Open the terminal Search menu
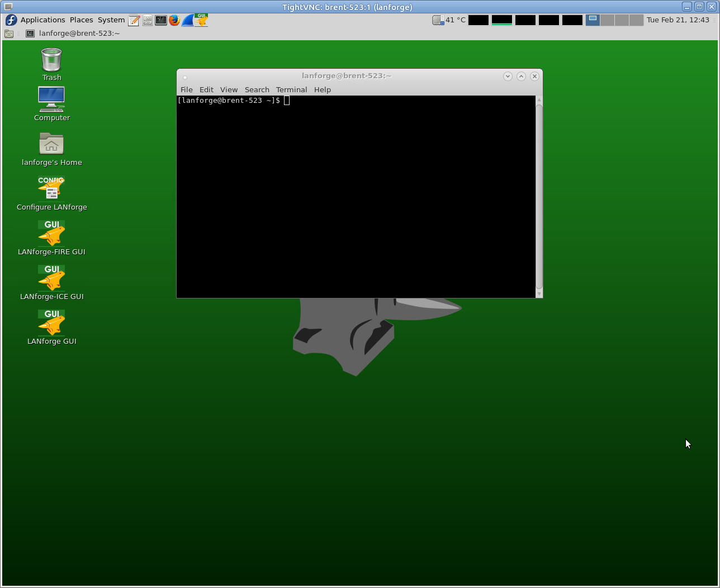The image size is (720, 588). [x=257, y=89]
